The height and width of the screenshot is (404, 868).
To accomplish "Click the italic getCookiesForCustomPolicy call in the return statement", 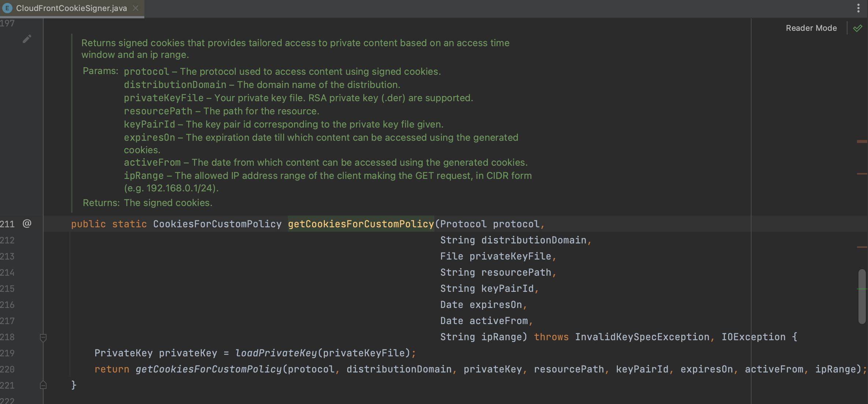I will 208,369.
